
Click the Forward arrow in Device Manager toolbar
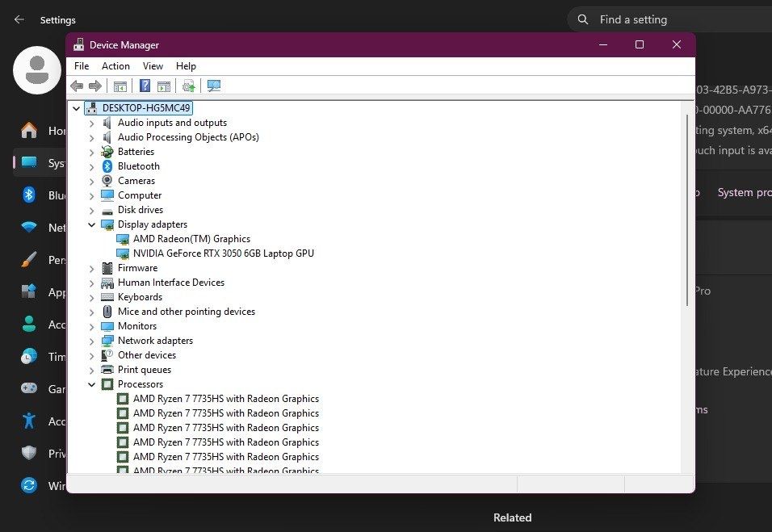(x=95, y=86)
